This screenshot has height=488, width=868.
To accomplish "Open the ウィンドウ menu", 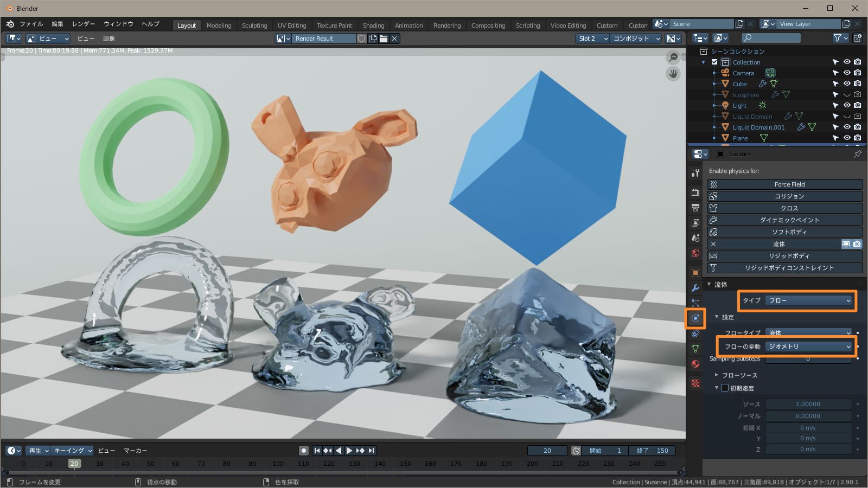I will point(118,24).
